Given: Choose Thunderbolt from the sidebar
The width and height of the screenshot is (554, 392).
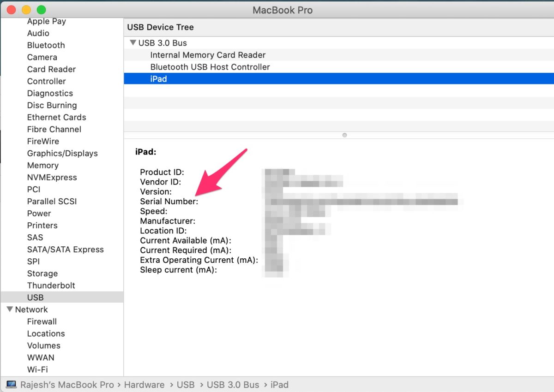Looking at the screenshot, I should click(51, 285).
